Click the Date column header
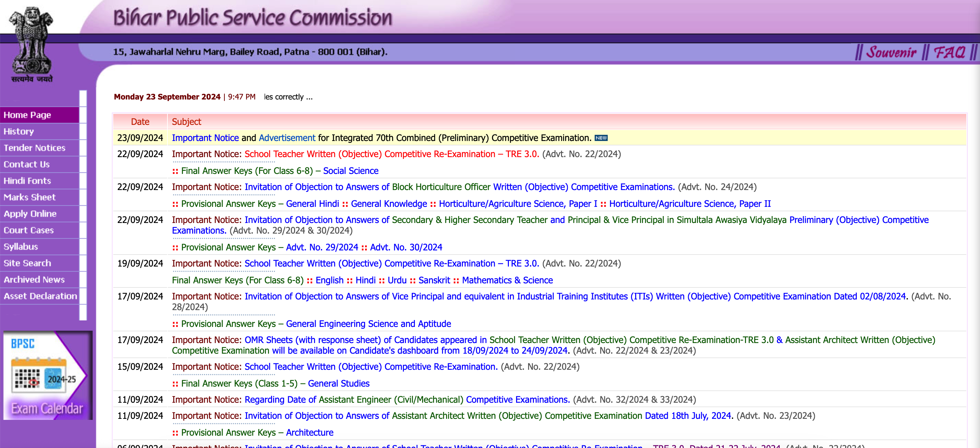Image resolution: width=980 pixels, height=448 pixels. (x=140, y=122)
